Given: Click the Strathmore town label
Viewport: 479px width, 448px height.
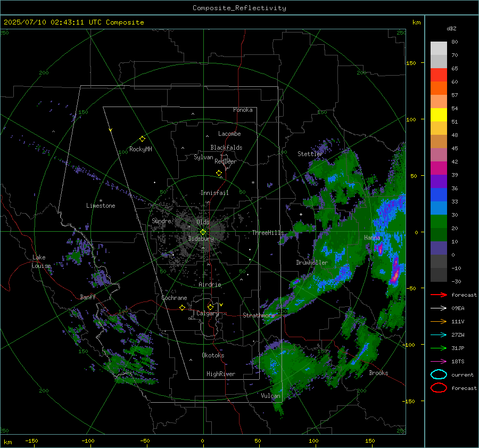Looking at the screenshot, I should pos(259,315).
